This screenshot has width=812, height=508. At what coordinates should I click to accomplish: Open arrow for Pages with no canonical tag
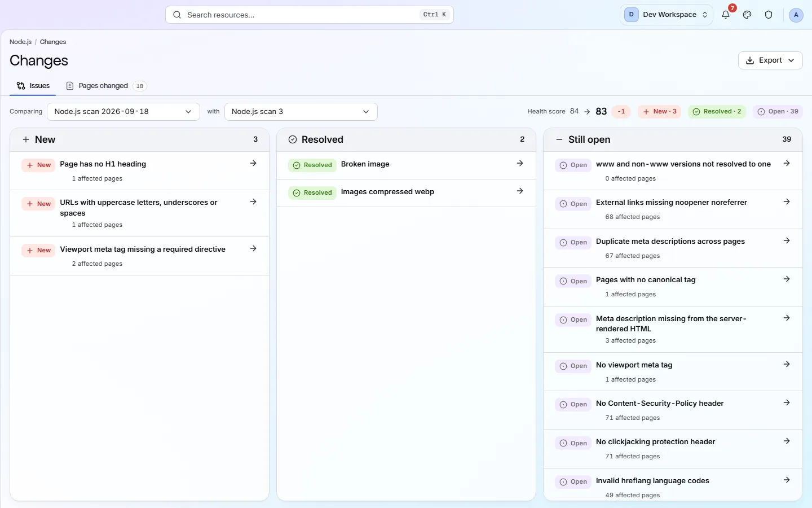coord(787,279)
